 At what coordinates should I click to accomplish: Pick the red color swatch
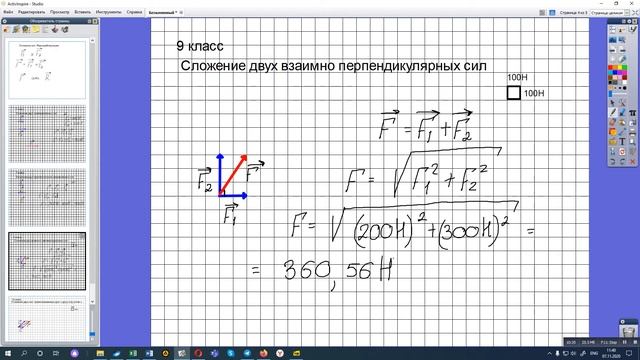coord(610,67)
